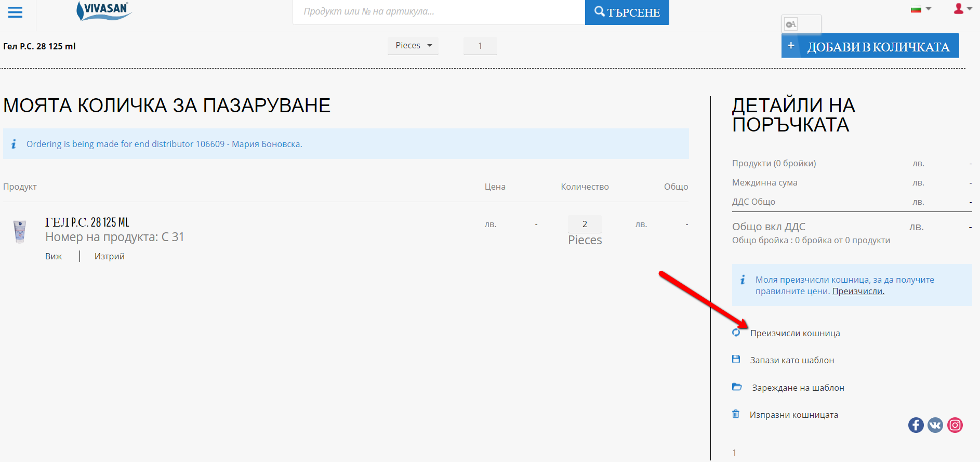This screenshot has width=980, height=462.
Task: Click the info icon in recalculate notice
Action: click(x=743, y=280)
